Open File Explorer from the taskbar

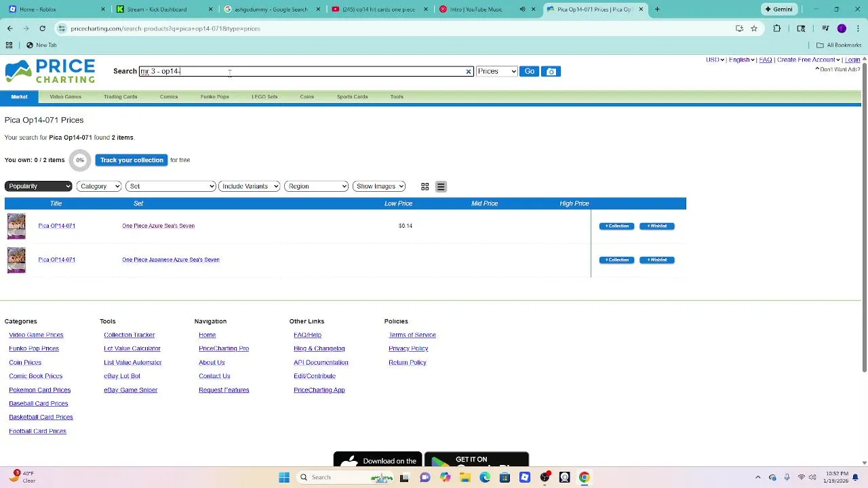click(x=465, y=477)
